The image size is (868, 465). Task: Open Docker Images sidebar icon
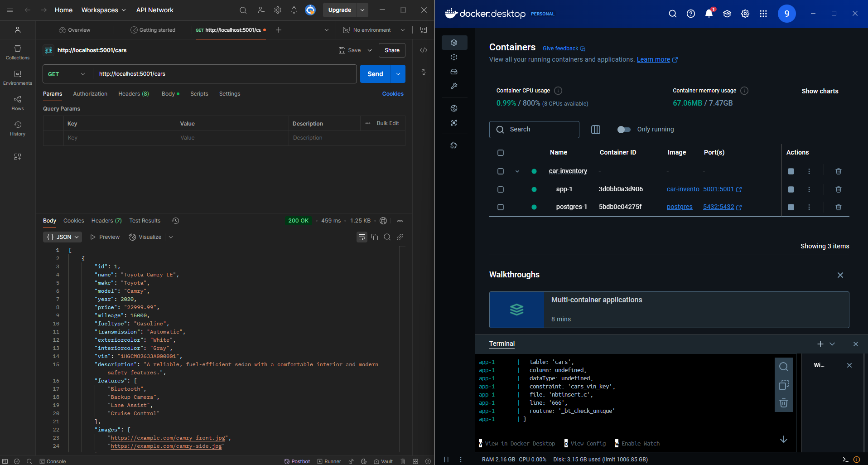tap(454, 57)
